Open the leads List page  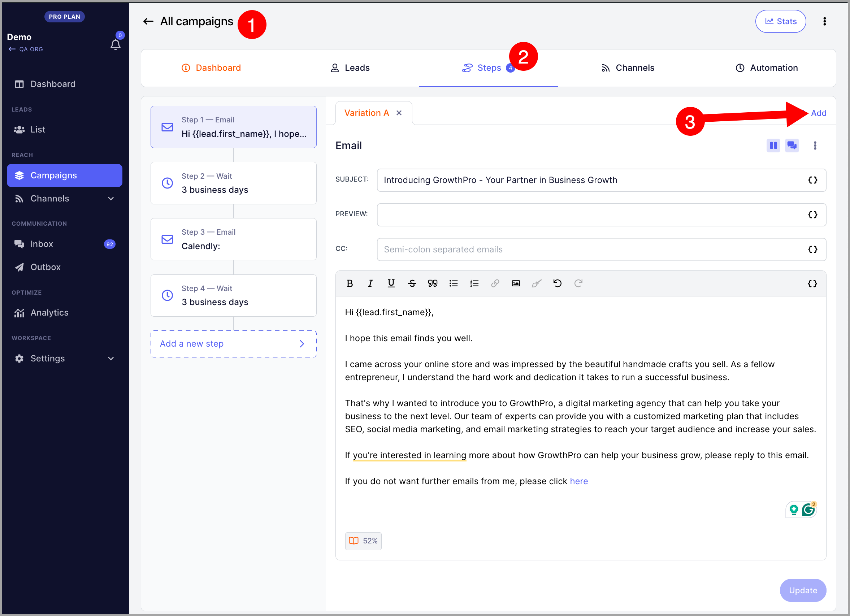pos(65,130)
